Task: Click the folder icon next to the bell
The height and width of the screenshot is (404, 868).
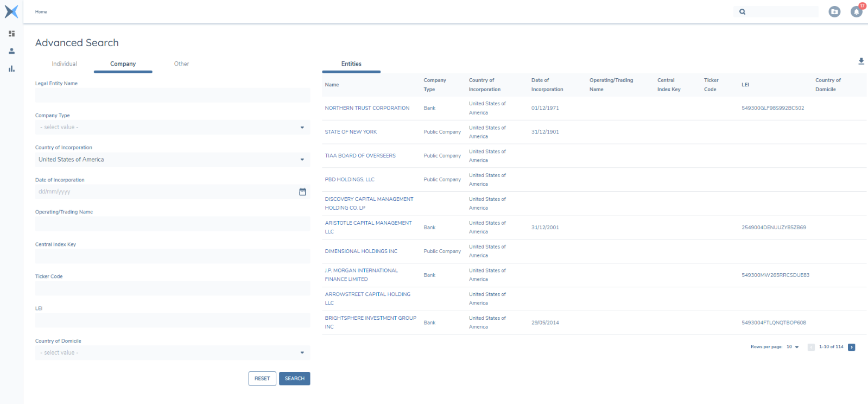Action: [x=834, y=12]
